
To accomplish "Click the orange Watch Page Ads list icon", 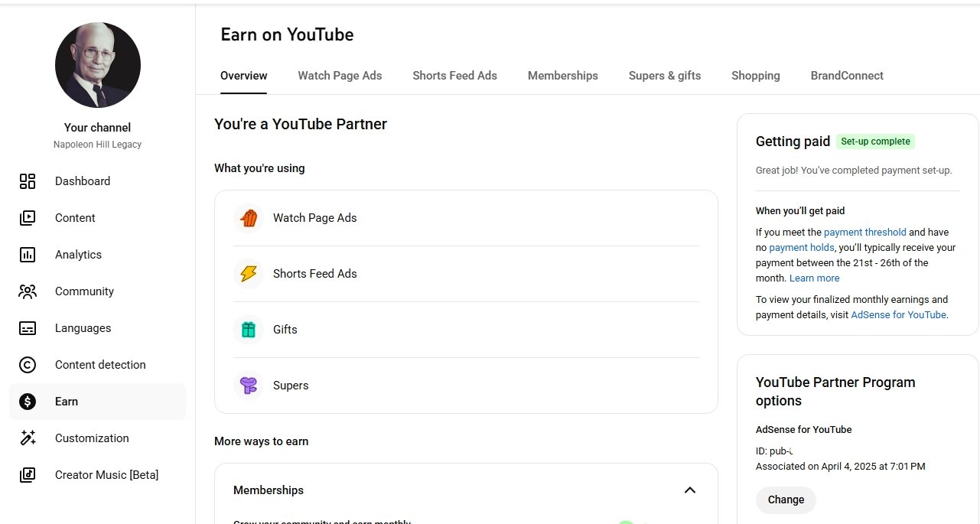I will [249, 218].
